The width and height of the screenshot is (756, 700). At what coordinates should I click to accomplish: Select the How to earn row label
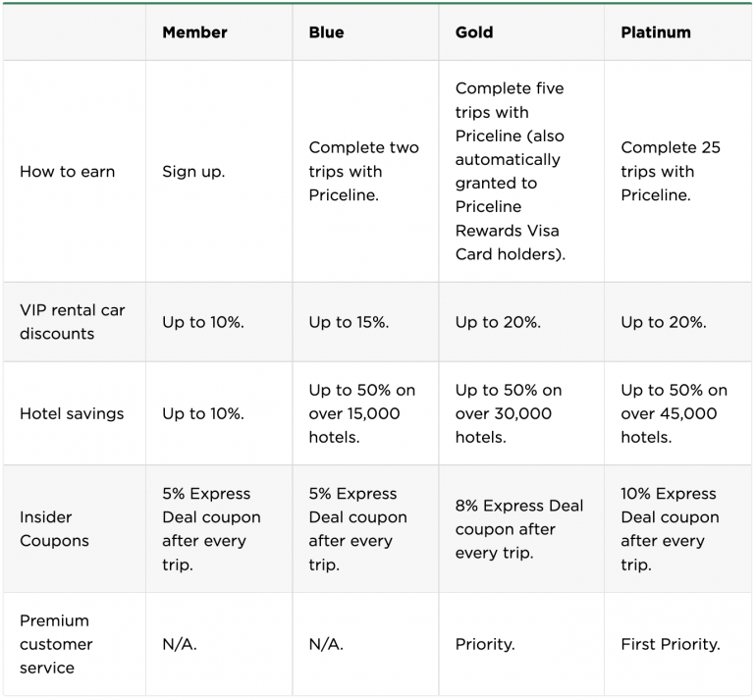[67, 172]
